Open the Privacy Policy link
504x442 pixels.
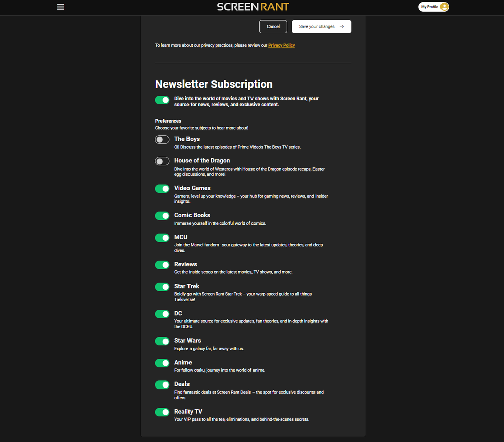point(281,45)
